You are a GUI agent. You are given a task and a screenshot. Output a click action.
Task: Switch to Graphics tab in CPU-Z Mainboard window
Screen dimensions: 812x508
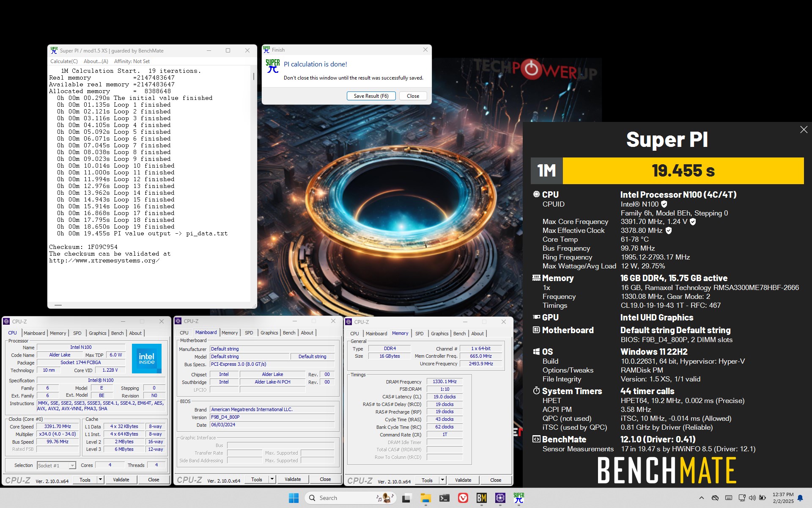click(x=269, y=333)
